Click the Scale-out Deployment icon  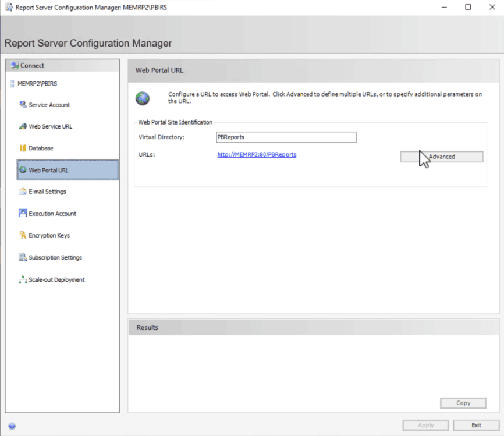click(23, 280)
